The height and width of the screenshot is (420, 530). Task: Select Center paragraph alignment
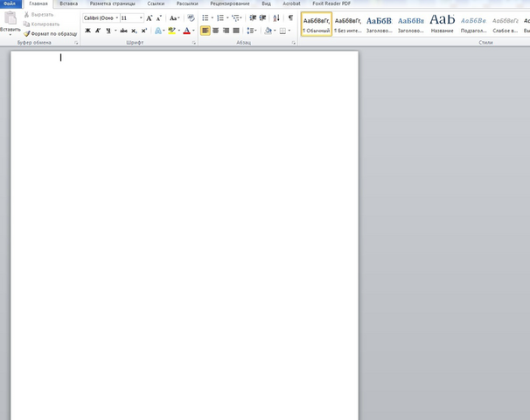(x=216, y=31)
